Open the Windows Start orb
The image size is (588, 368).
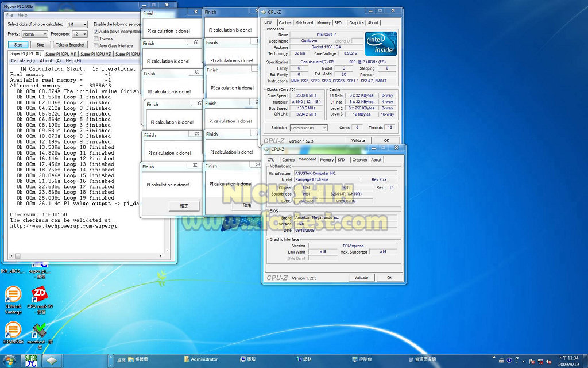10,361
